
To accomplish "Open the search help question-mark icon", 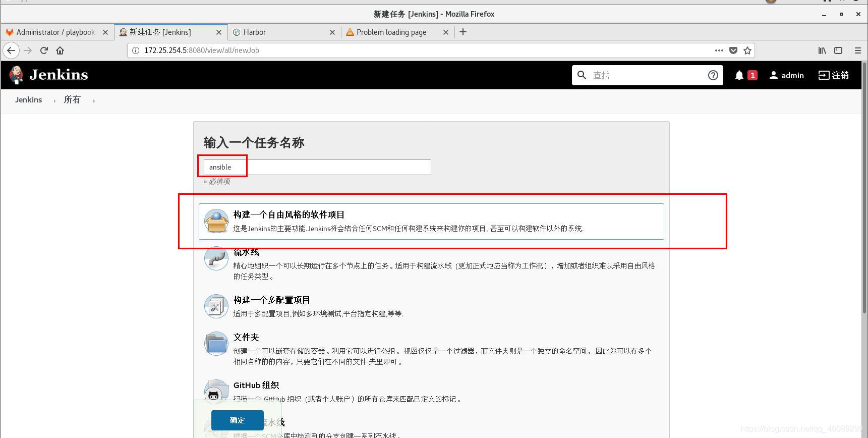I will pyautogui.click(x=713, y=75).
